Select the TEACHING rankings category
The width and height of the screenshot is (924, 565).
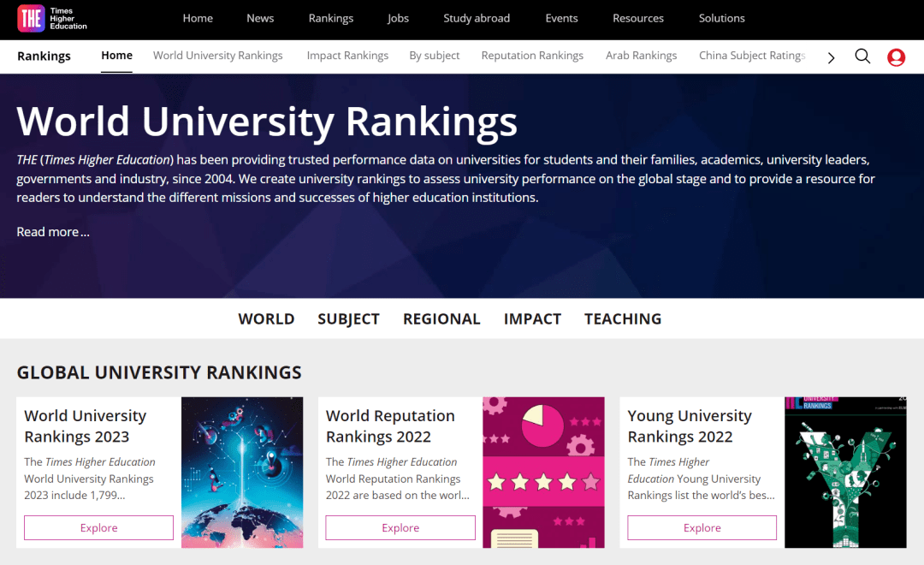tap(623, 318)
